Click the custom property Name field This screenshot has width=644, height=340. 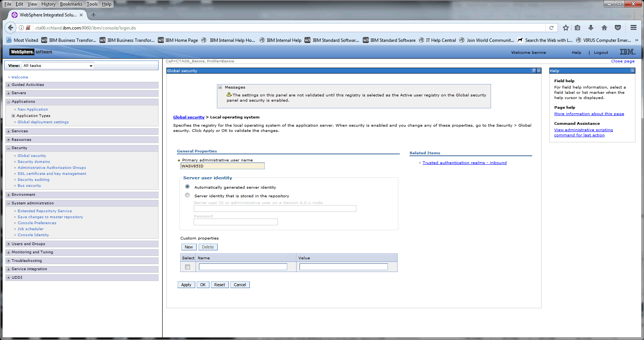[x=243, y=267]
